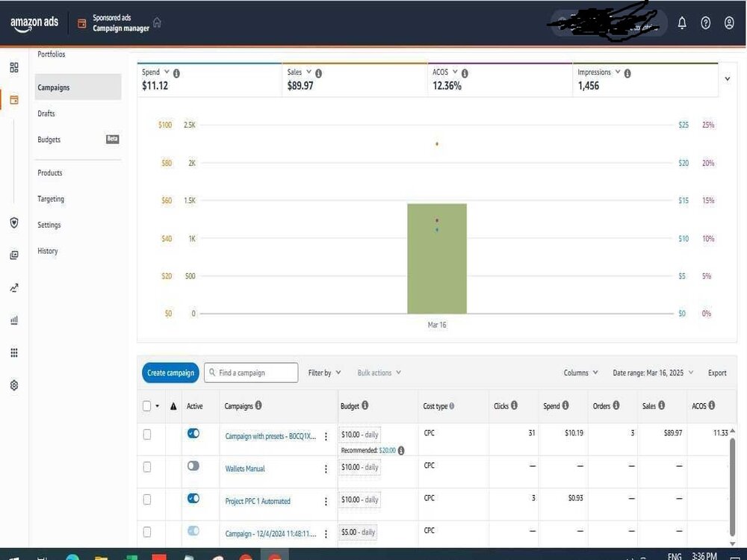
Task: Select checkbox for Campaign with presets row
Action: click(146, 435)
